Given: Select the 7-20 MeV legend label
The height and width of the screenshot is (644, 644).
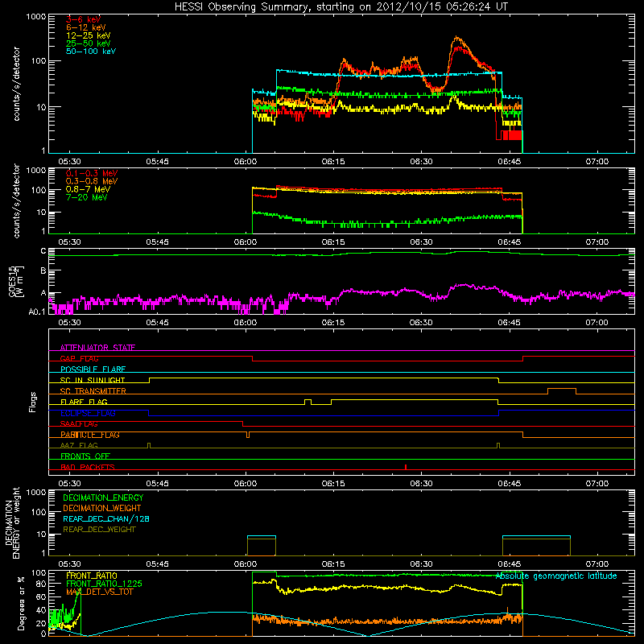Looking at the screenshot, I should pyautogui.click(x=86, y=197).
